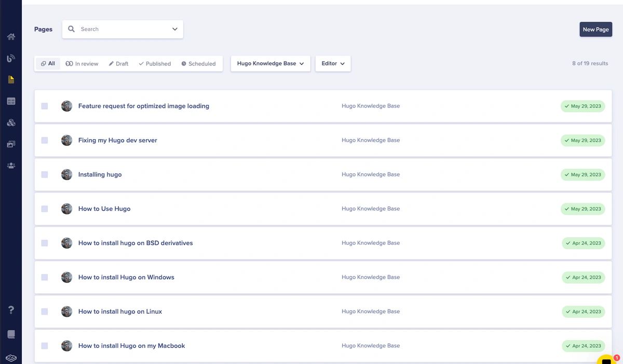
Task: Show only Published pages
Action: pos(155,63)
